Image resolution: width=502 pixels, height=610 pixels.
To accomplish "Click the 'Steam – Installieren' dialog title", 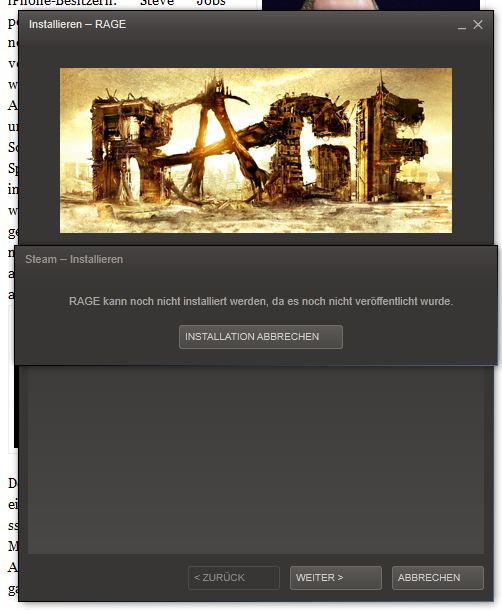I will point(74,259).
